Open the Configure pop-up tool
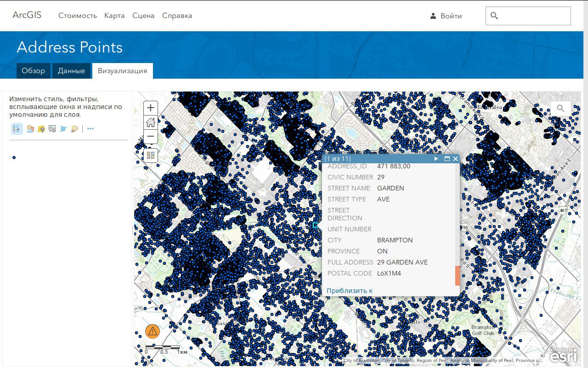The image size is (588, 368). click(x=52, y=129)
